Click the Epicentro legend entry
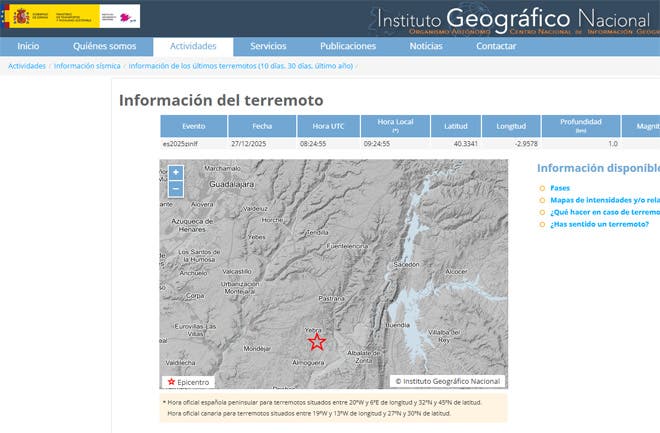 click(189, 382)
